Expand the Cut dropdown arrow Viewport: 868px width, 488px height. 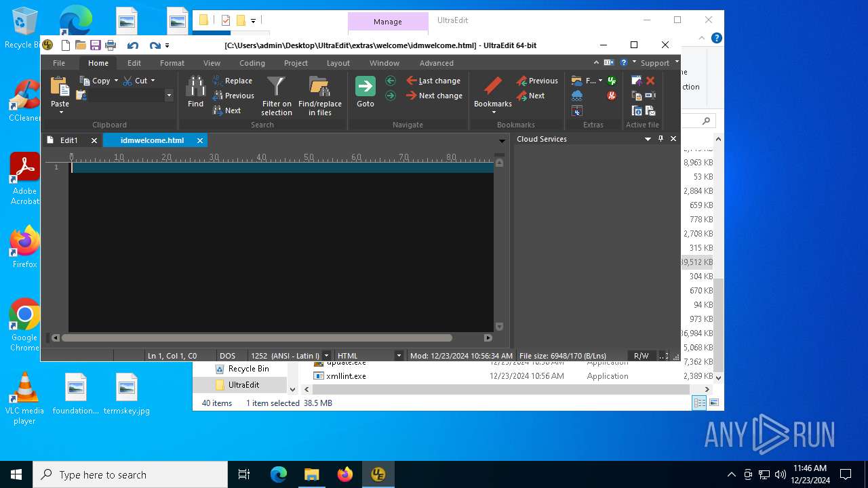tap(153, 81)
